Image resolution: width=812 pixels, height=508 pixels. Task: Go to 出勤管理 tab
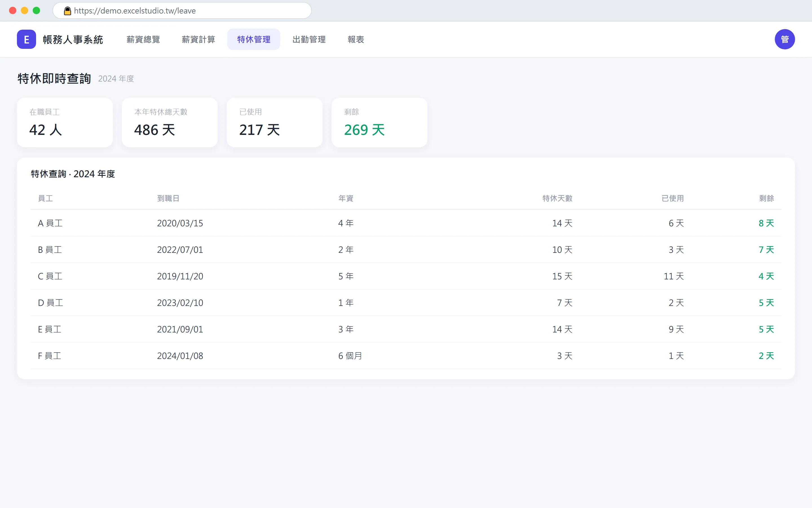click(309, 39)
